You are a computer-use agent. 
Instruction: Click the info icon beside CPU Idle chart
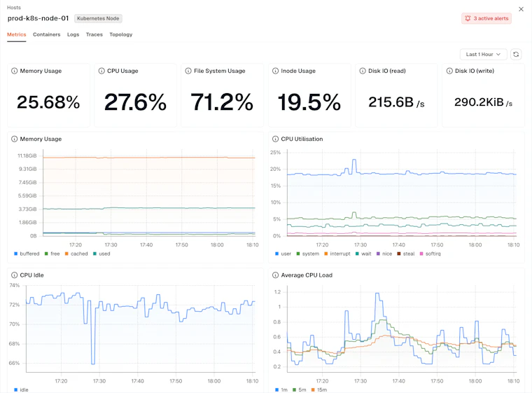(14, 275)
